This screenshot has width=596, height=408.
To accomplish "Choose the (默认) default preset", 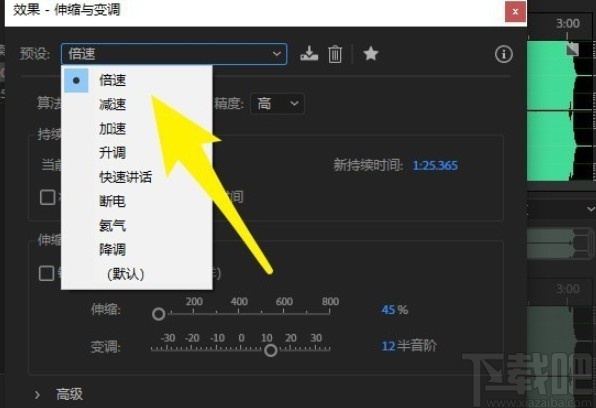I will click(137, 274).
